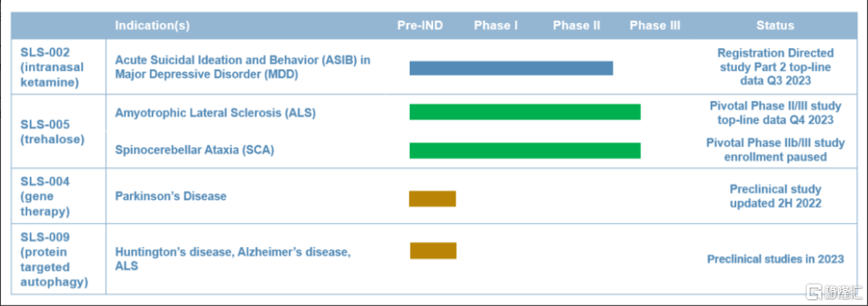
Task: Click the Phase II column header
Action: pyautogui.click(x=576, y=26)
